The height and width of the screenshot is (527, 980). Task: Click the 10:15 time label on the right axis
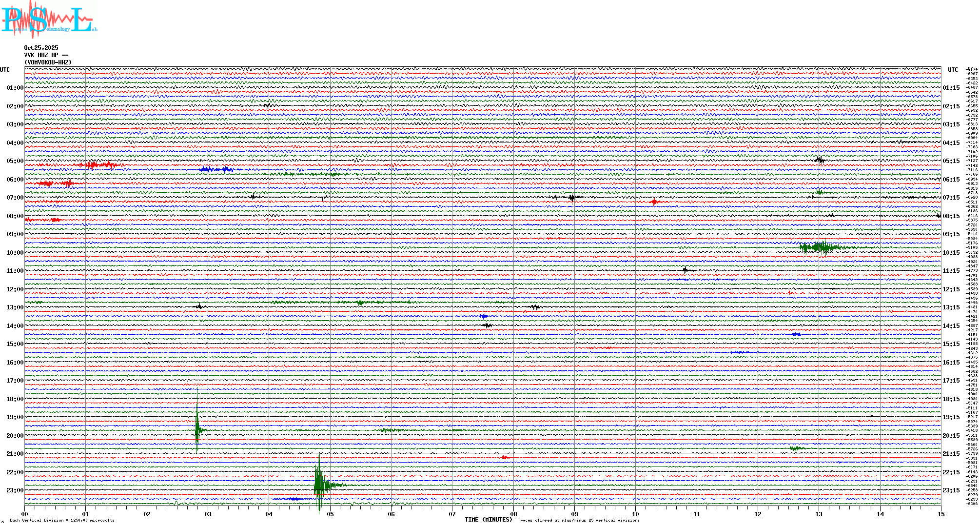[x=951, y=253]
